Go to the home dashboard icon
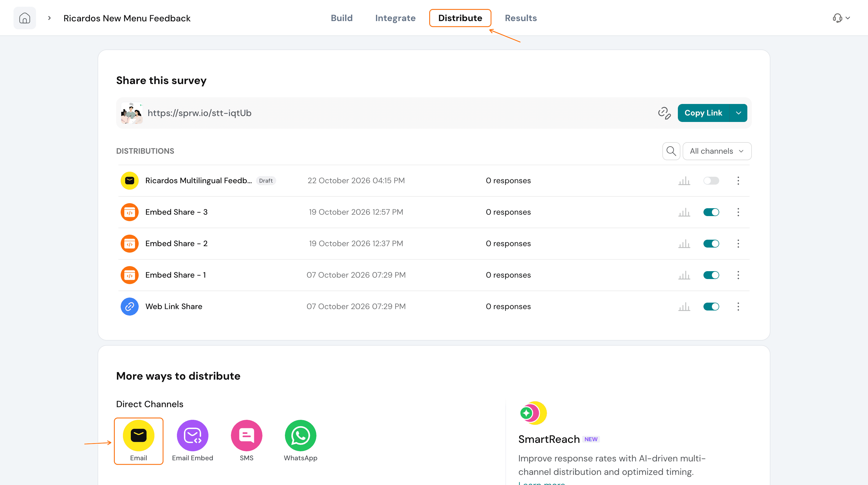 [24, 18]
